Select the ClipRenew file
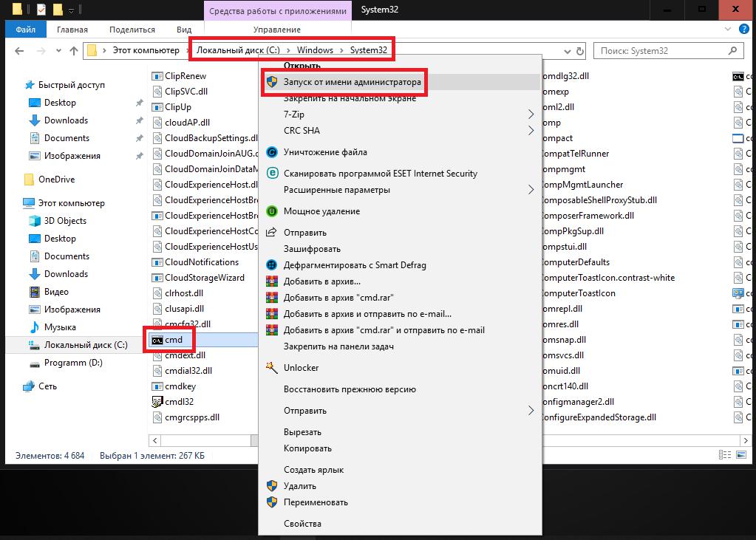The height and width of the screenshot is (540, 756). point(185,75)
